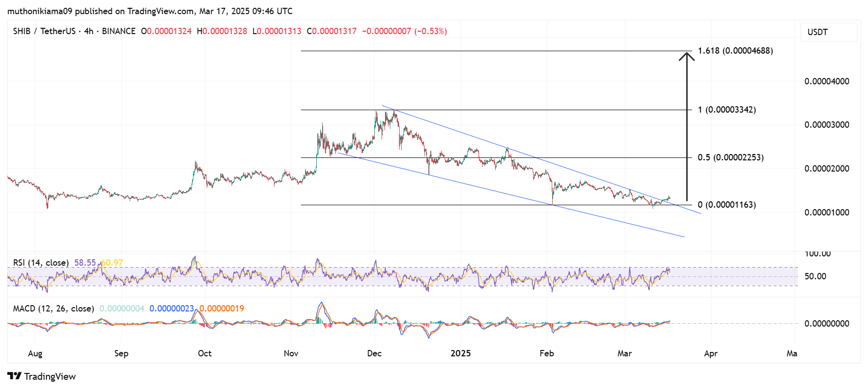Click the 0.00001000 price axis label
The image size is (868, 389).
pos(827,213)
